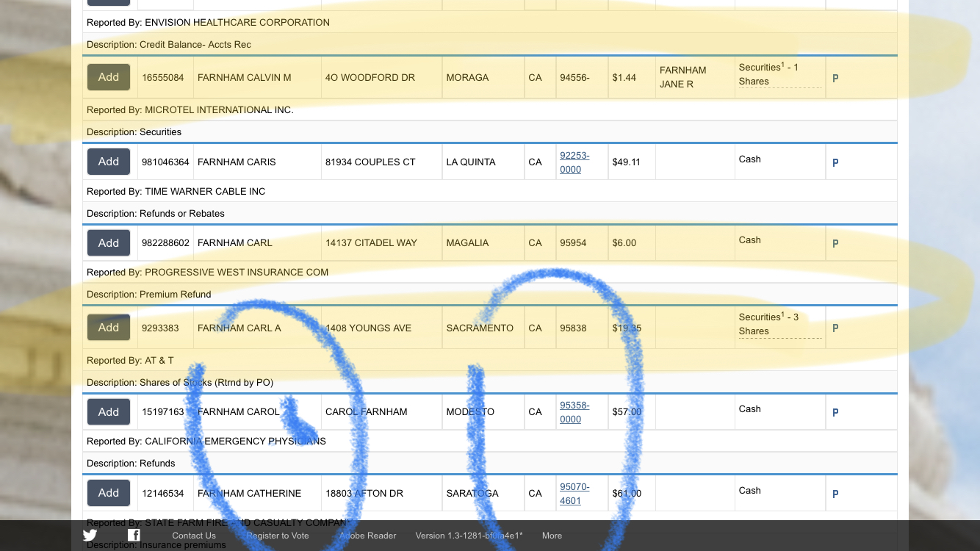Open ZIP link 95070-4601
The image size is (980, 551).
click(574, 494)
